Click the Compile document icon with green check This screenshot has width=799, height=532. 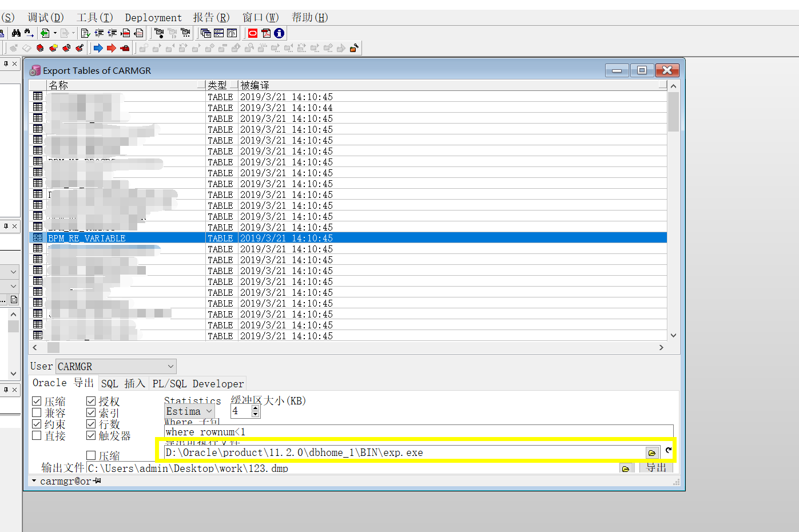[x=86, y=33]
